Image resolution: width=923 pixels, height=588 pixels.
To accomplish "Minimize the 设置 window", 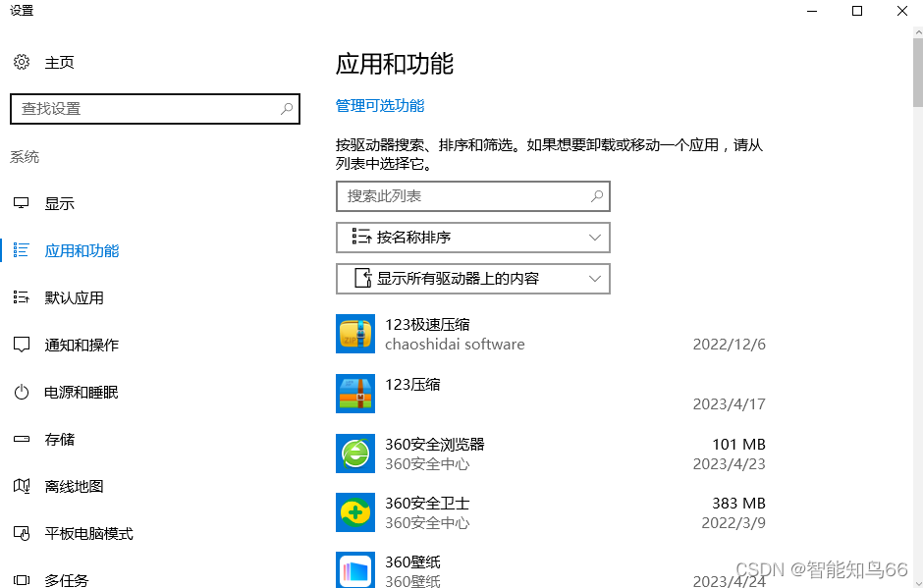I will pyautogui.click(x=812, y=11).
